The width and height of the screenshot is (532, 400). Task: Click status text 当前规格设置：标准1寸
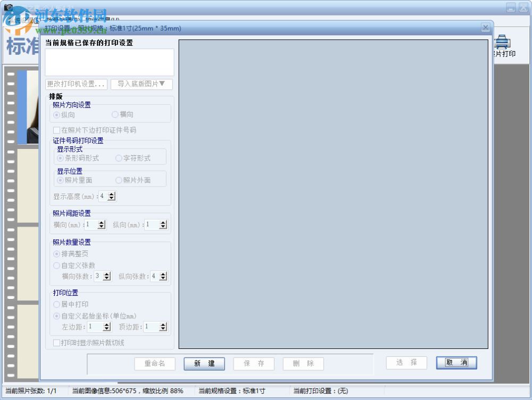(x=232, y=391)
